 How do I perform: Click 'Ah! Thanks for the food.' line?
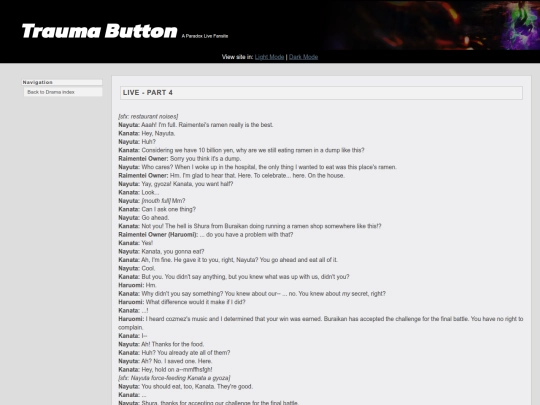click(x=161, y=344)
